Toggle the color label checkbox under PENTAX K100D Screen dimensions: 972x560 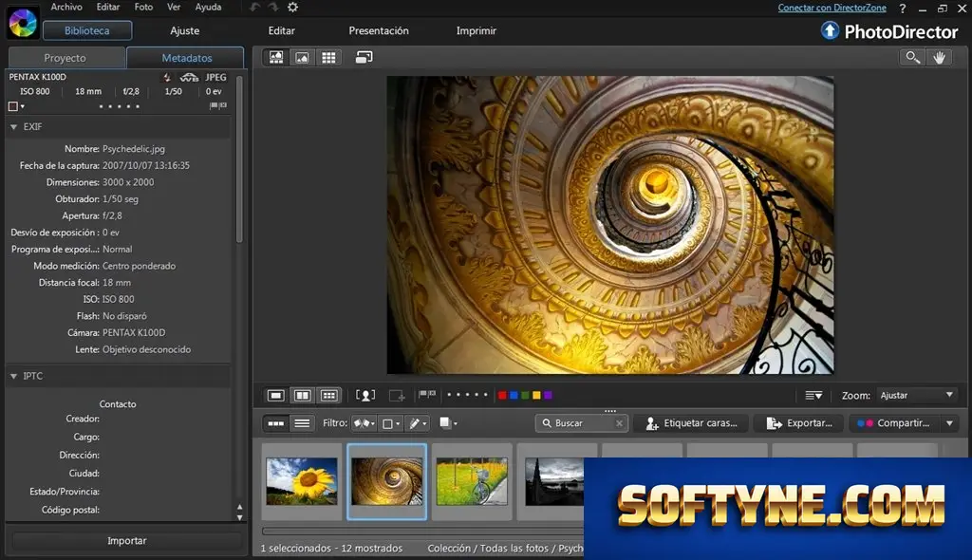coord(13,106)
